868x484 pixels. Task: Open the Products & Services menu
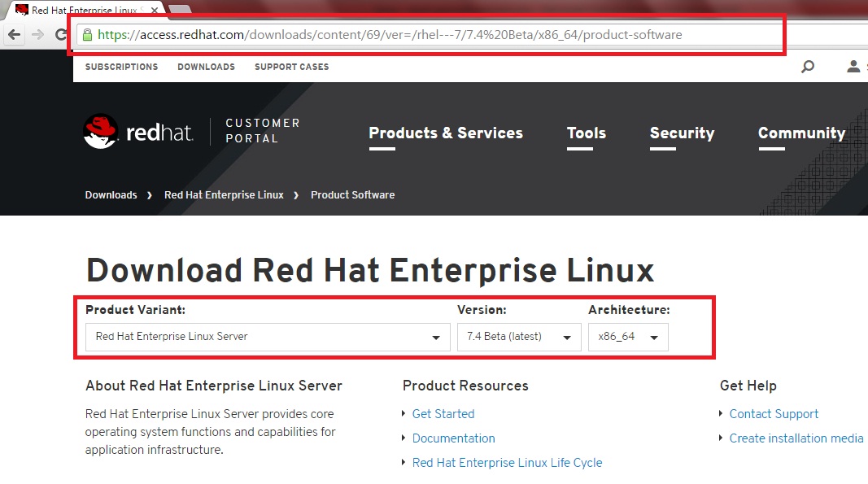click(446, 133)
